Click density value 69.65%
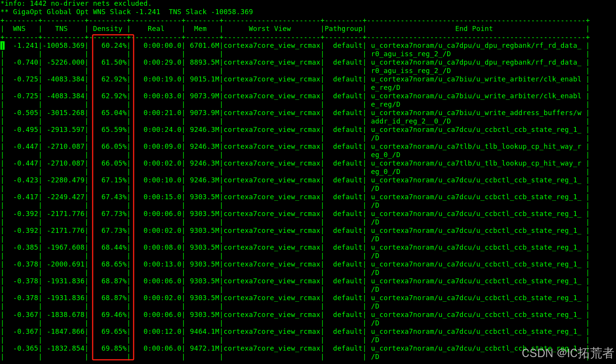Viewport: 616px width, 364px height. 114,331
